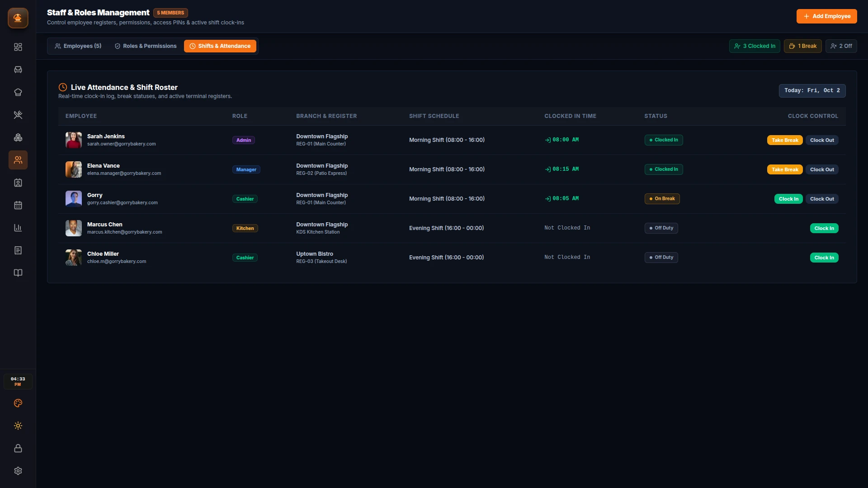Open the stacked boxes inventory icon
The image size is (868, 488).
[18, 137]
